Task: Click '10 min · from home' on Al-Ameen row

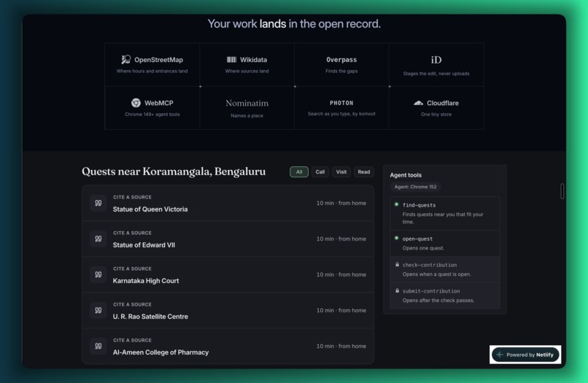Action: coord(341,346)
